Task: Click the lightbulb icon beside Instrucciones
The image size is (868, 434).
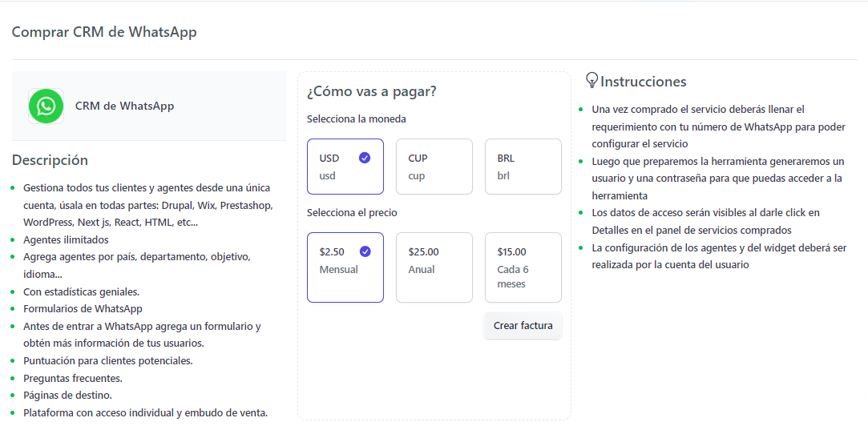Action: click(592, 80)
